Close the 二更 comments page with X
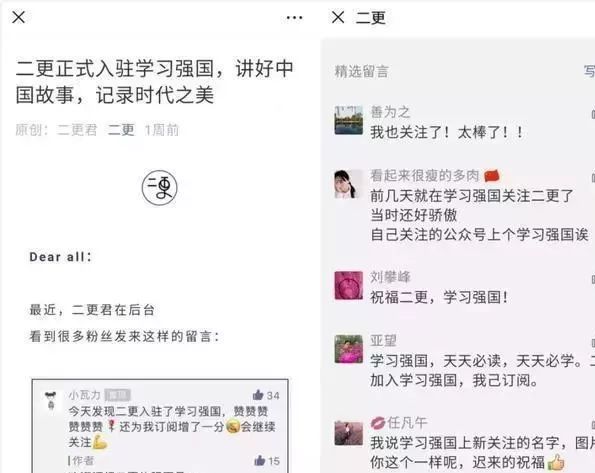The height and width of the screenshot is (473, 595). coord(338,17)
